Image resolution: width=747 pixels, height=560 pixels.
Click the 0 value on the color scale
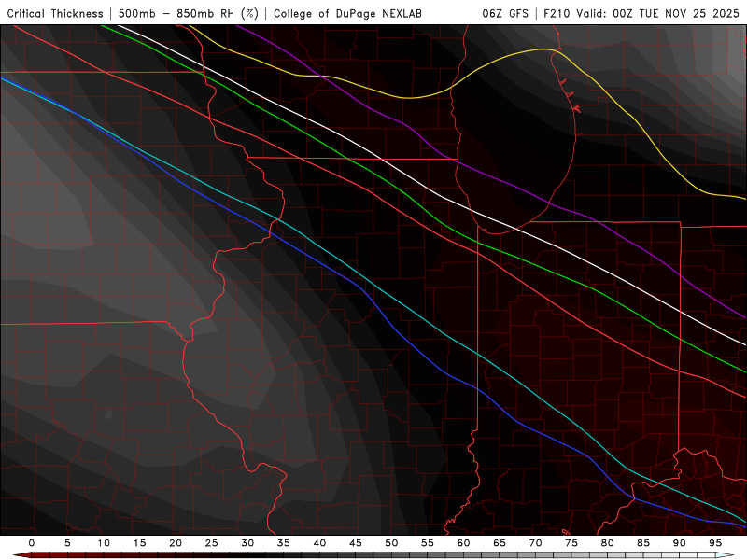[x=32, y=543]
